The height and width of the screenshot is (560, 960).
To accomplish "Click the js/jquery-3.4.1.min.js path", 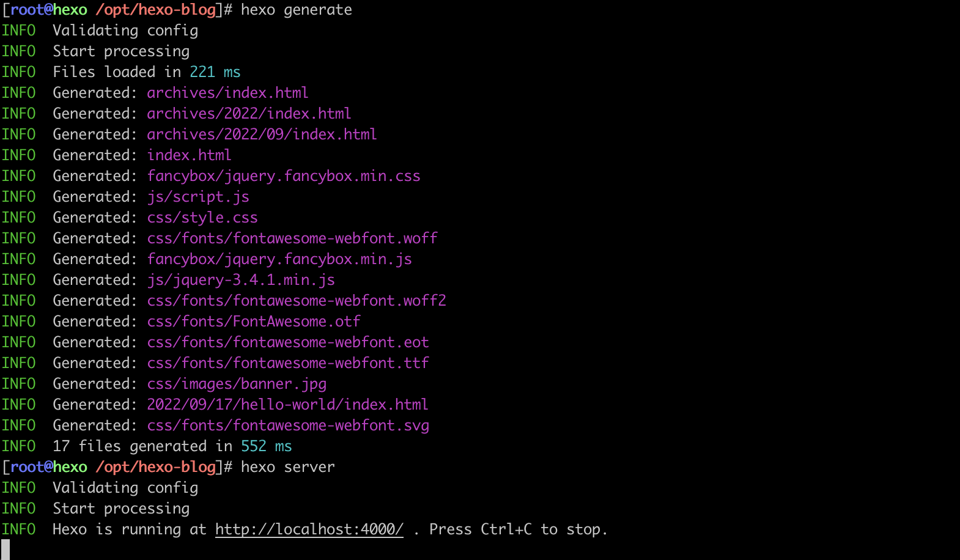I will (240, 280).
